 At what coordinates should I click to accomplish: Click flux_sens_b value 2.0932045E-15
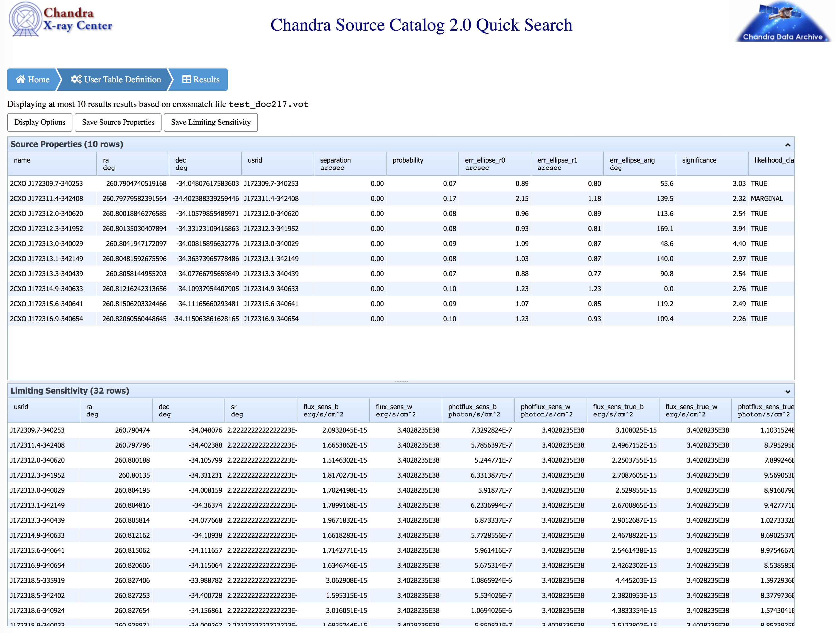tap(345, 430)
